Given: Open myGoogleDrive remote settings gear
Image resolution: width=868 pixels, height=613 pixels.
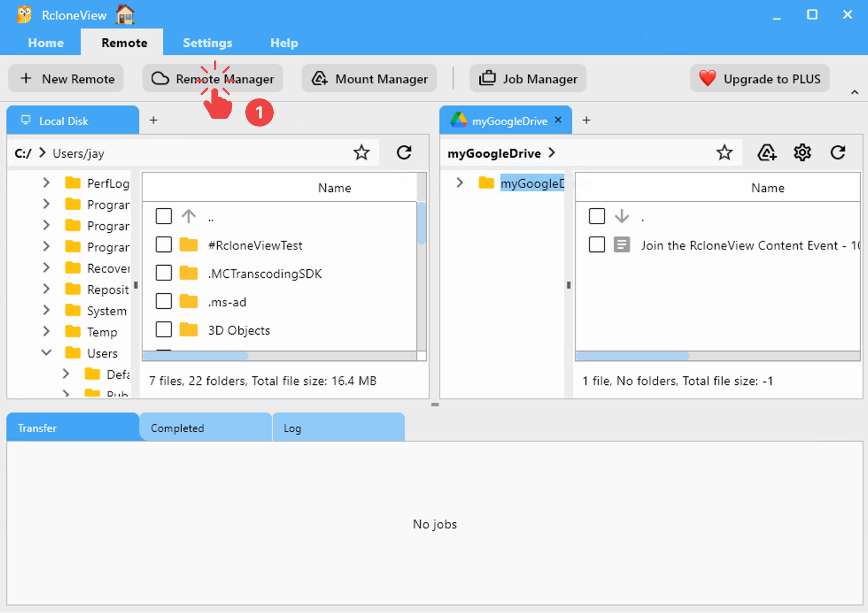Looking at the screenshot, I should (802, 153).
